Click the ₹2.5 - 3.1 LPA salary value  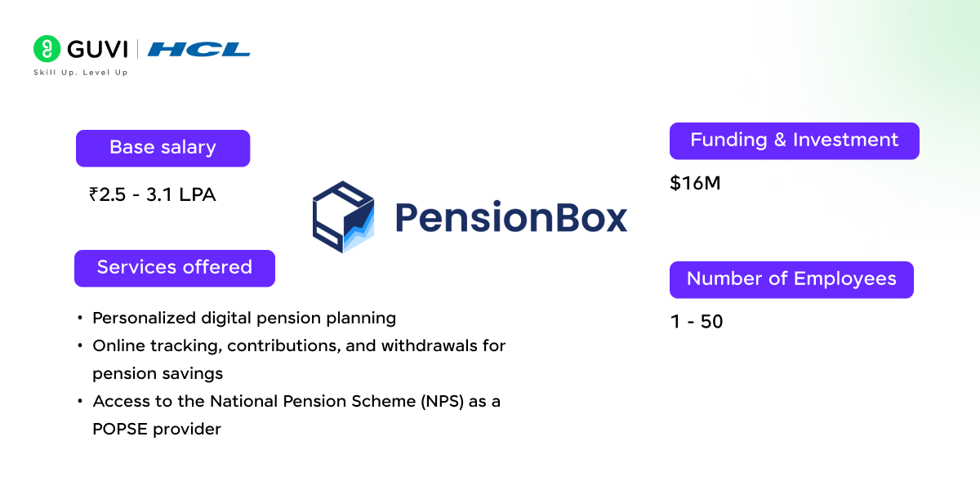(153, 194)
